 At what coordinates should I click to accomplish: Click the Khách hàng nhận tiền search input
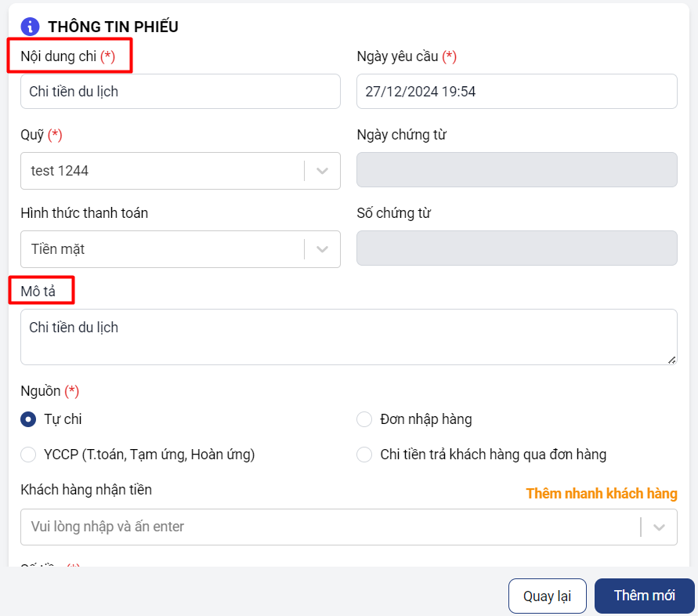tap(329, 527)
